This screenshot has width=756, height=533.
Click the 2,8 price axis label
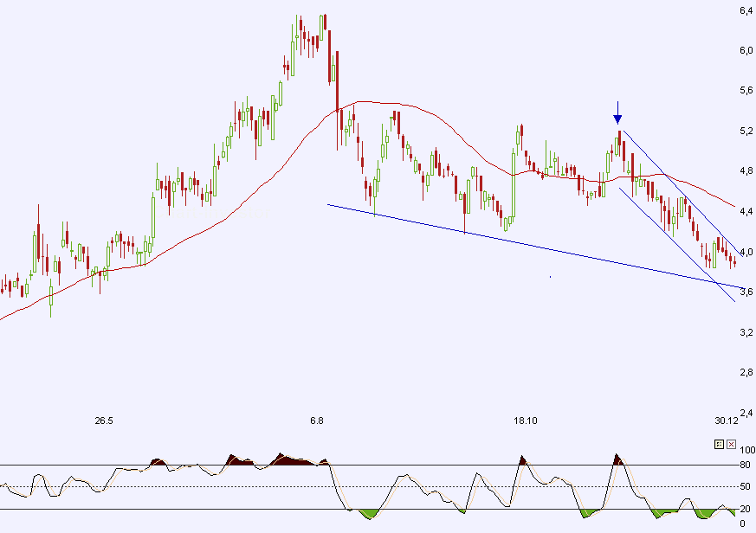[x=745, y=373]
